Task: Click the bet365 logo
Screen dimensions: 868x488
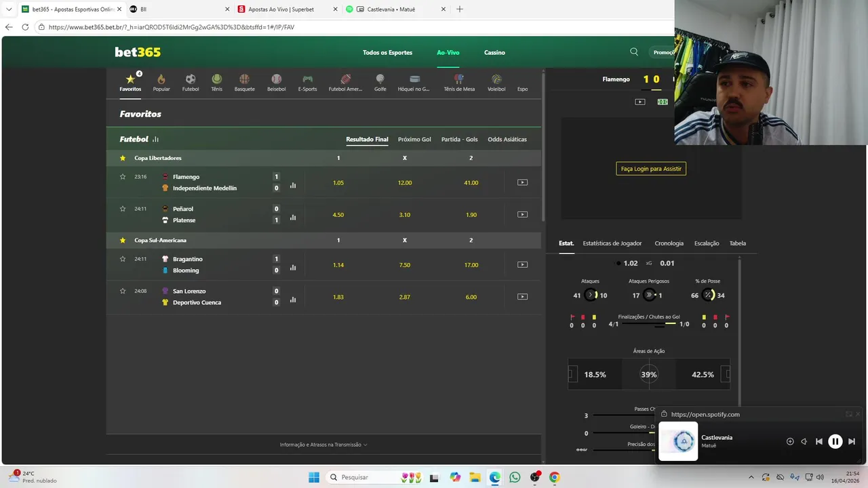Action: pos(138,52)
